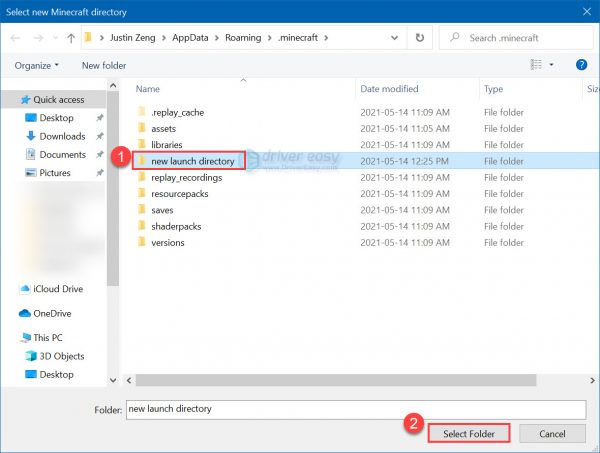Open Desktop under Quick access
The width and height of the screenshot is (600, 453).
tap(56, 118)
